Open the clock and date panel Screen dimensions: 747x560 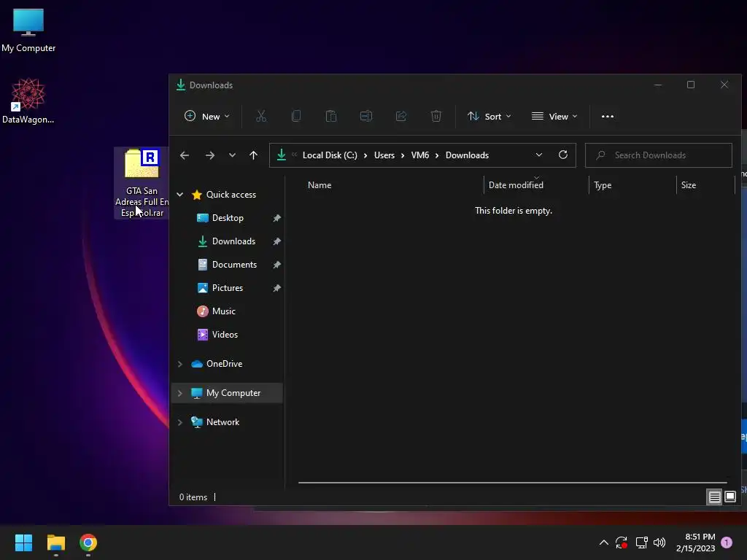pos(695,542)
